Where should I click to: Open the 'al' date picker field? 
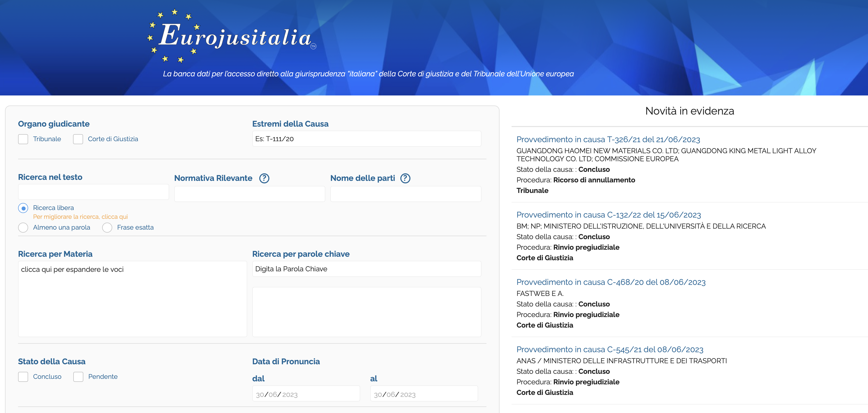[424, 394]
